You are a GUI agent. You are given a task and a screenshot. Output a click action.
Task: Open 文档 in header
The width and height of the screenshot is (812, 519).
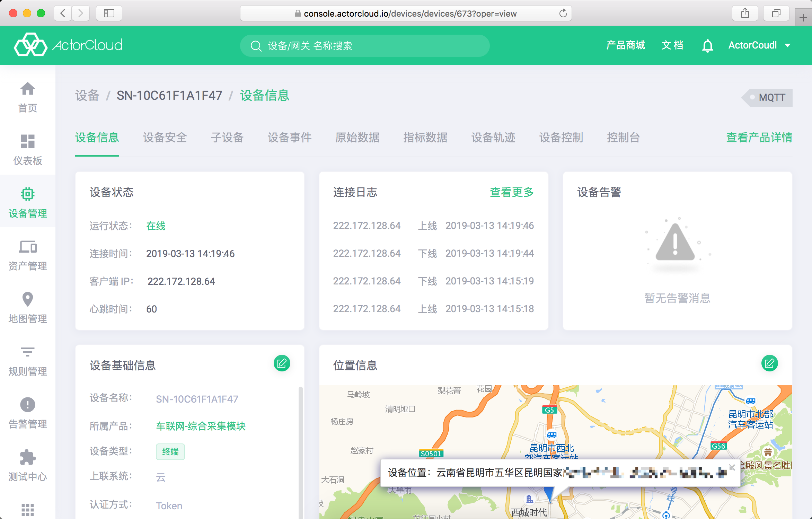coord(672,45)
